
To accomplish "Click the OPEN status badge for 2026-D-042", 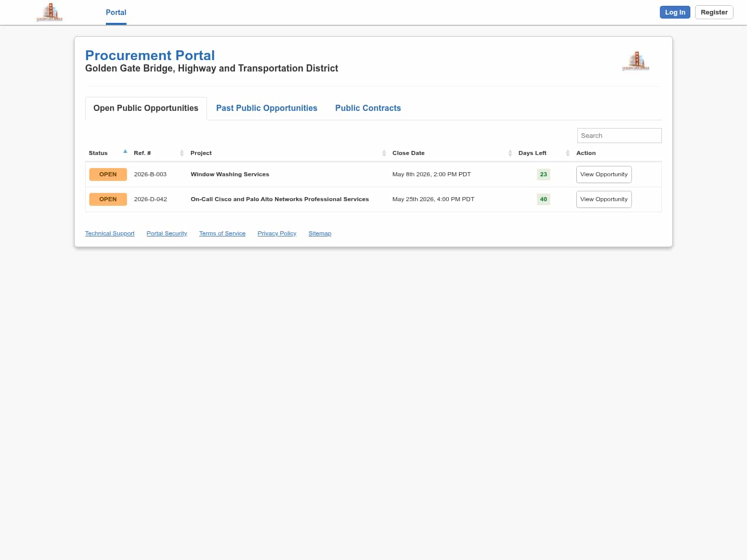I will click(x=108, y=199).
